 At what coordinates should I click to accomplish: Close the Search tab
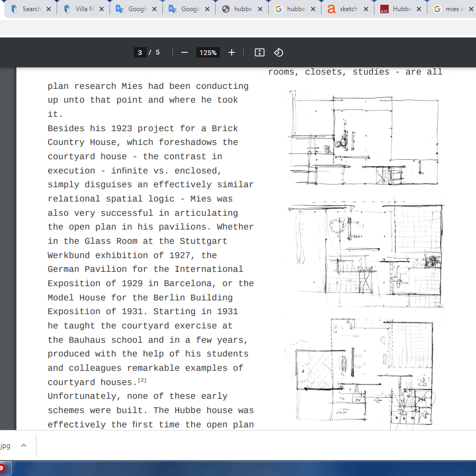[49, 9]
